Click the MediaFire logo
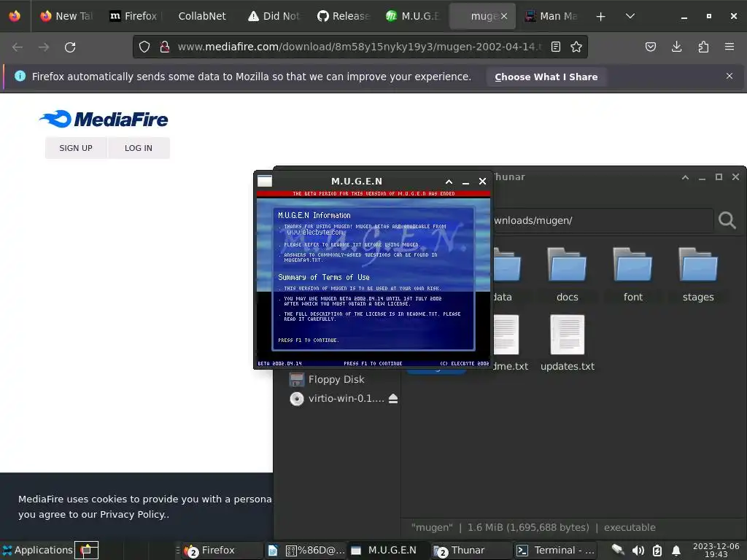This screenshot has width=747, height=560. point(104,119)
